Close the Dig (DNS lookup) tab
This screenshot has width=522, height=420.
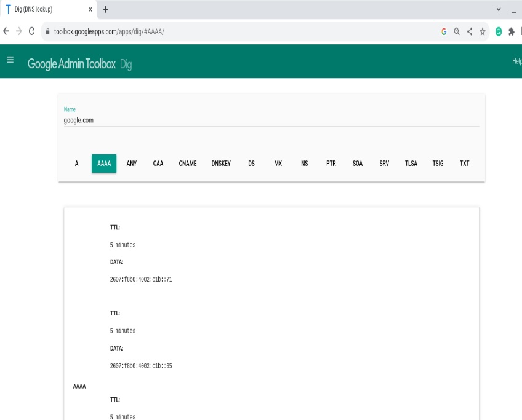point(90,9)
